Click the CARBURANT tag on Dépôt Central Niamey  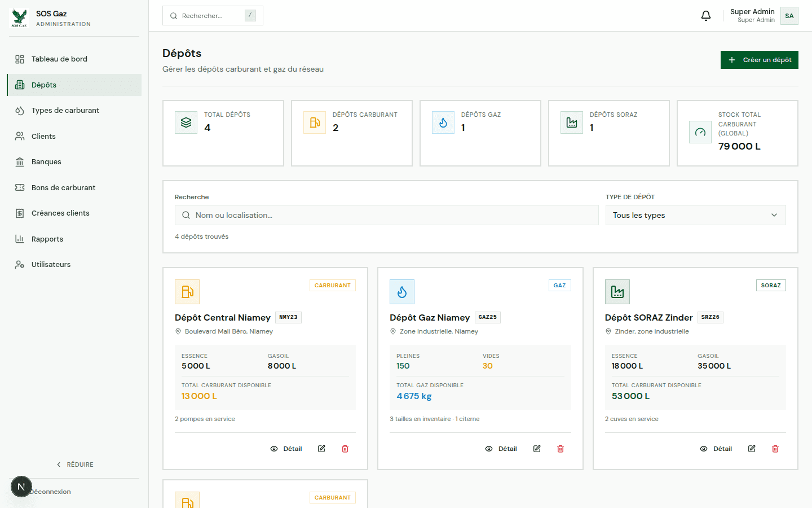[x=333, y=286]
